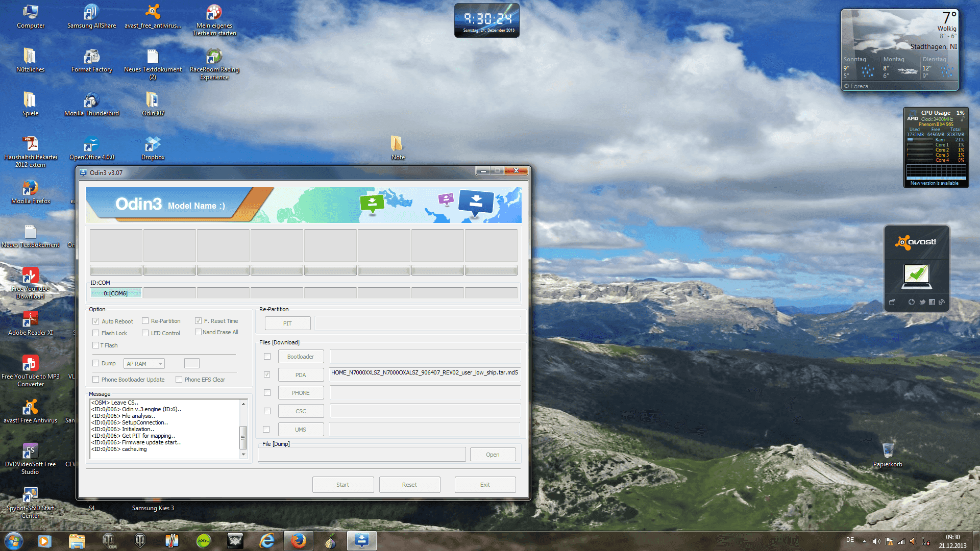980x551 pixels.
Task: Select Mozilla Thunderbird desktop icon
Action: click(92, 104)
